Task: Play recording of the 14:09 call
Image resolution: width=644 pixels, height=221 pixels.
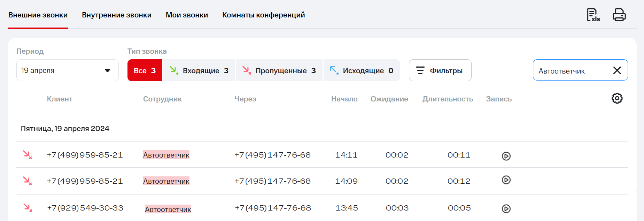Action: (506, 180)
